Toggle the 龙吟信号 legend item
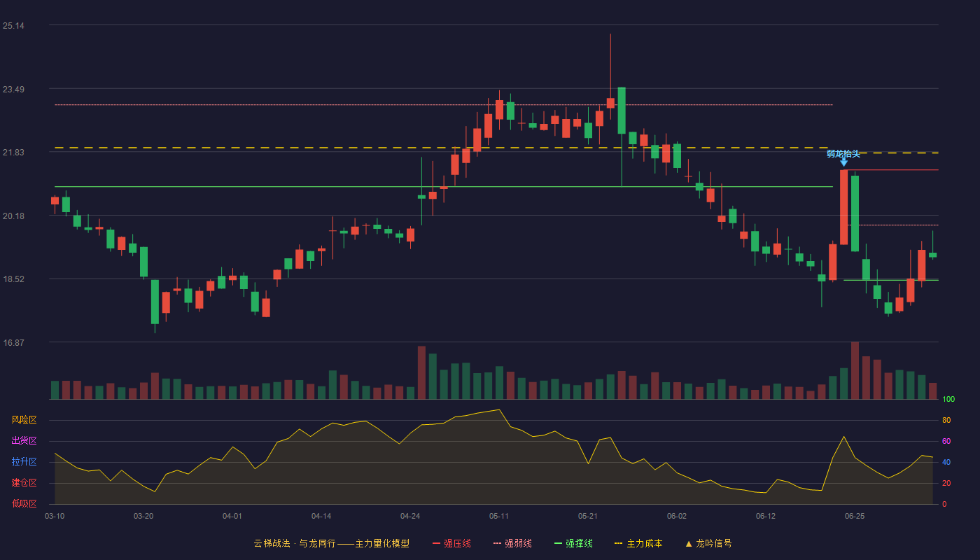980x560 pixels. click(708, 543)
